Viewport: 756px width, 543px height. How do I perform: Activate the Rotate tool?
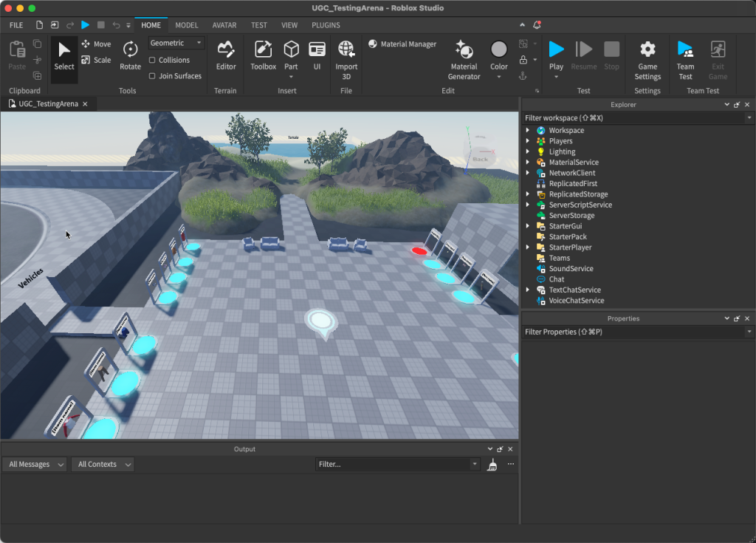point(130,55)
